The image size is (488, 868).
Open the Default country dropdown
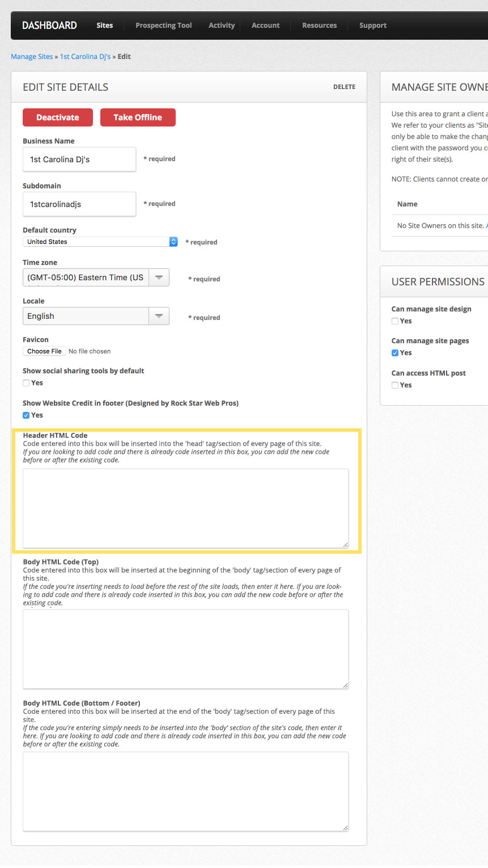pyautogui.click(x=100, y=242)
